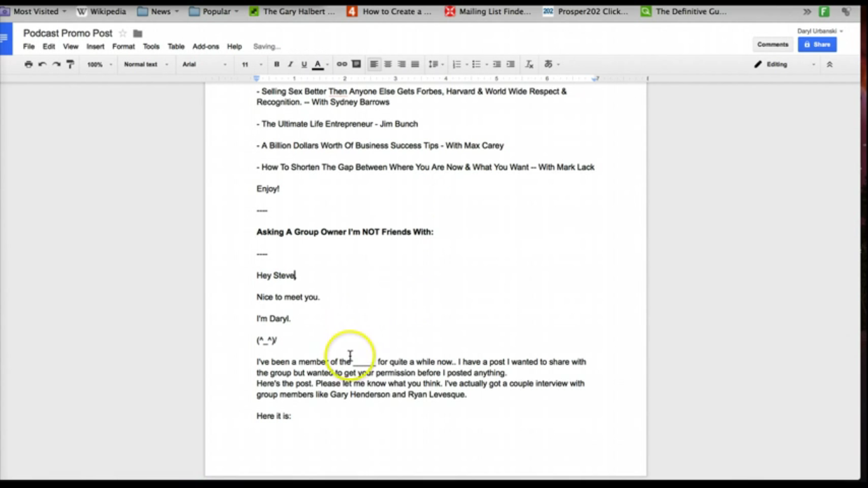Open the Format menu
This screenshot has width=868, height=488.
pos(123,46)
